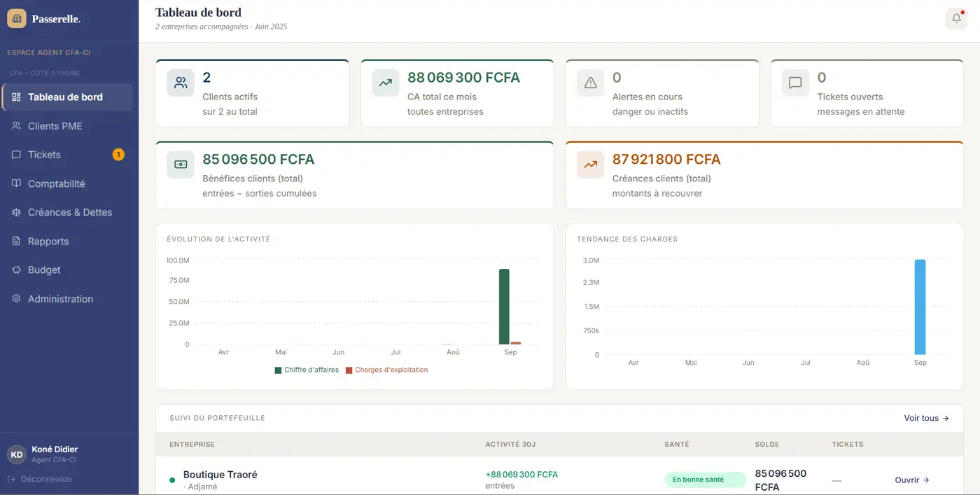
Task: Navigate to Comptabilité
Action: [67, 183]
